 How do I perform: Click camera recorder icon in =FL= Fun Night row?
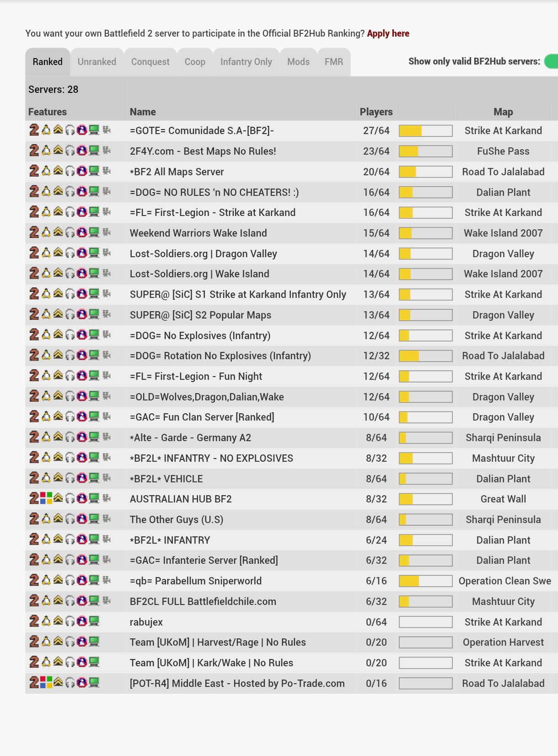click(107, 376)
